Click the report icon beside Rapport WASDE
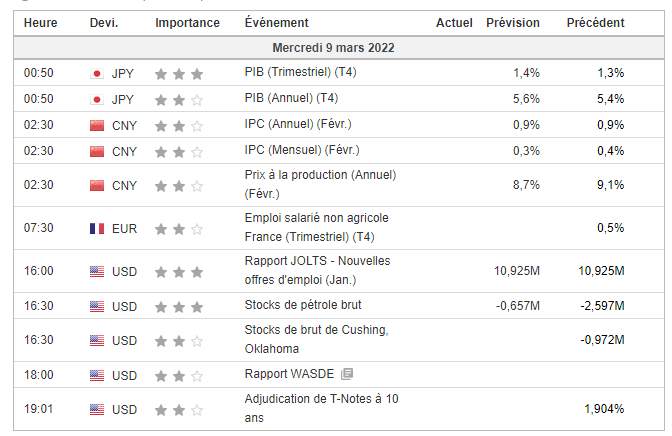Image resolution: width=672 pixels, height=436 pixels. pyautogui.click(x=347, y=375)
